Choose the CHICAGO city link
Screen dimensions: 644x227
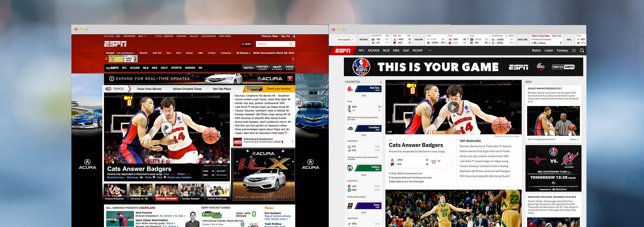click(181, 36)
